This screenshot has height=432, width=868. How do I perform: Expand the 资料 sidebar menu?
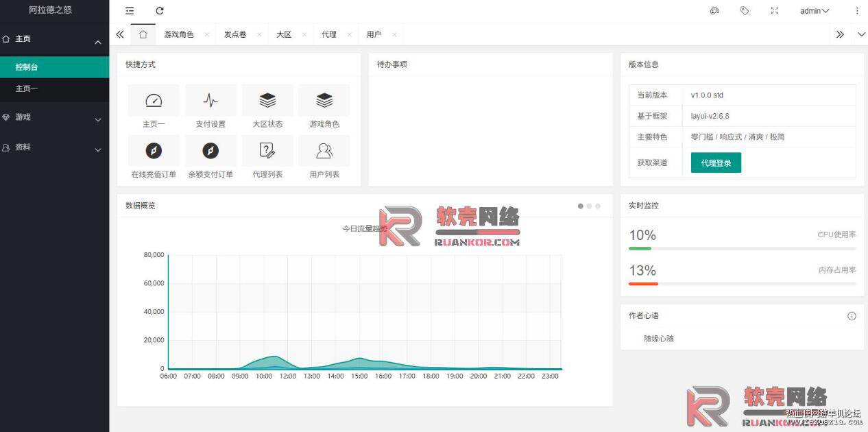tap(54, 147)
